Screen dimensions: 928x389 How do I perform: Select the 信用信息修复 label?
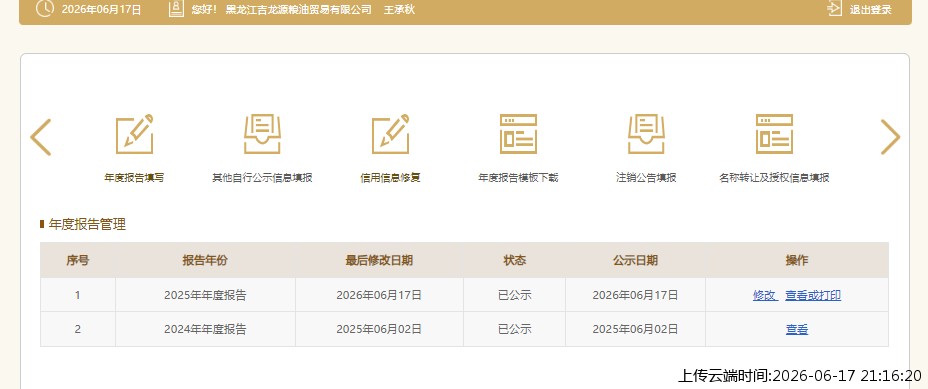click(391, 178)
